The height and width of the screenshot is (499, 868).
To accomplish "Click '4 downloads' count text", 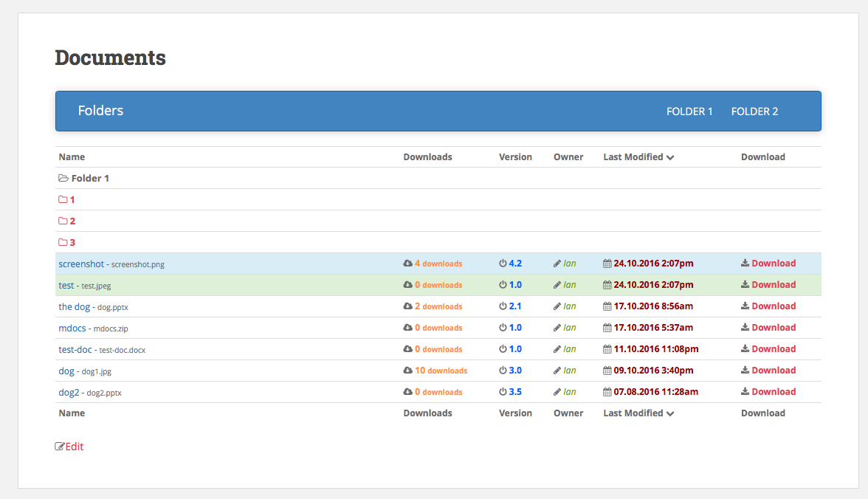I will pos(438,264).
